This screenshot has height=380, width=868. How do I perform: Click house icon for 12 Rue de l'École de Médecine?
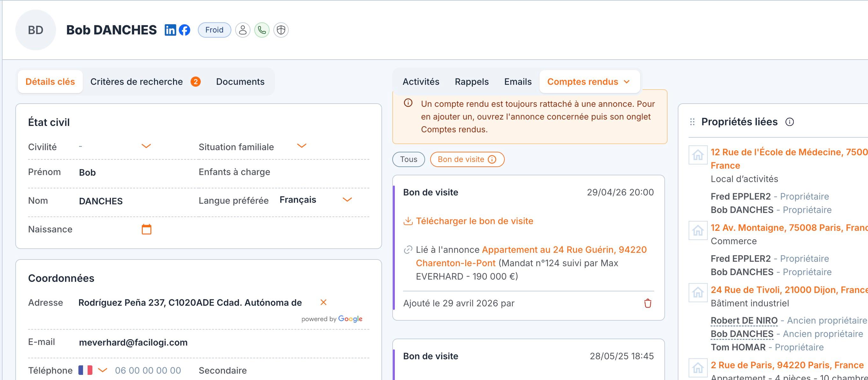[698, 155]
